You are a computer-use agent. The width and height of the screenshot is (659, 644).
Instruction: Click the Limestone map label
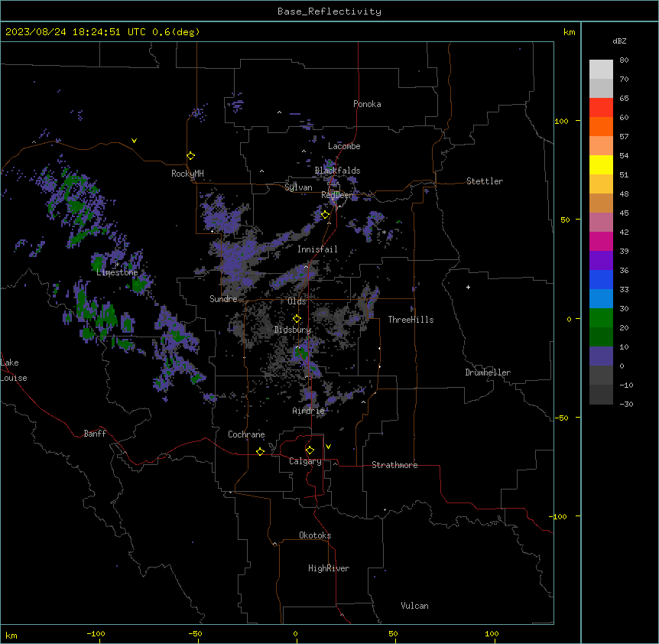coord(117,272)
